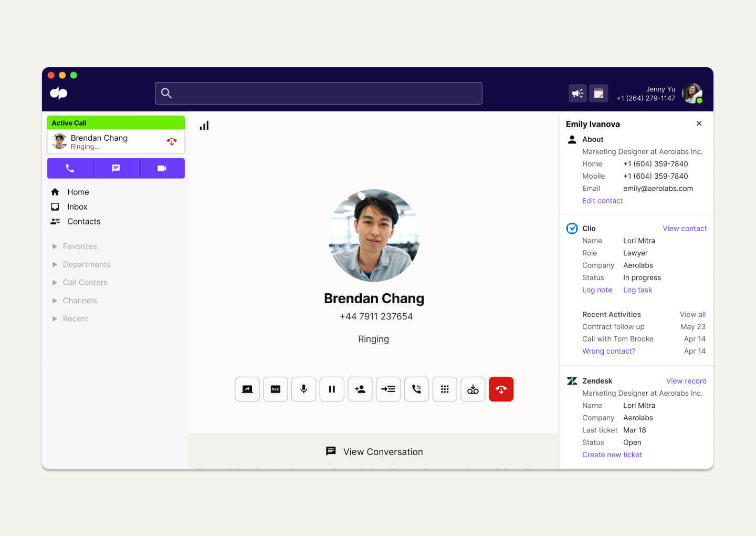Click the search bar at the top
Image resolution: width=756 pixels, height=536 pixels.
pos(318,93)
